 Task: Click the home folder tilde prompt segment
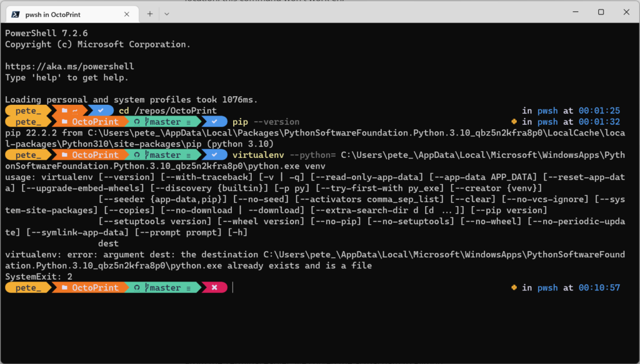(70, 111)
